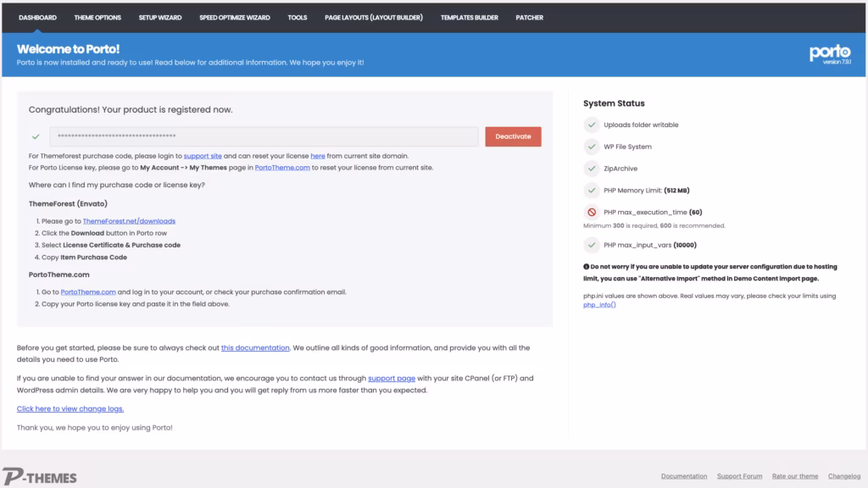Open the support page link
The height and width of the screenshot is (488, 868).
tap(392, 379)
